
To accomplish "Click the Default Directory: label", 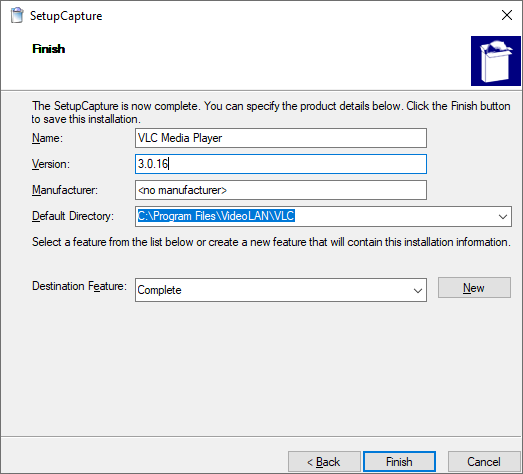I will (73, 216).
